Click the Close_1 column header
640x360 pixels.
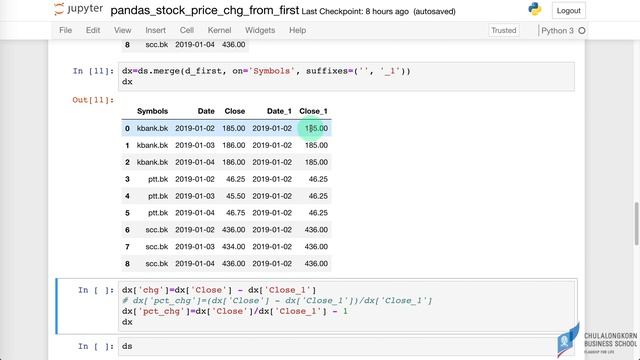tap(313, 111)
